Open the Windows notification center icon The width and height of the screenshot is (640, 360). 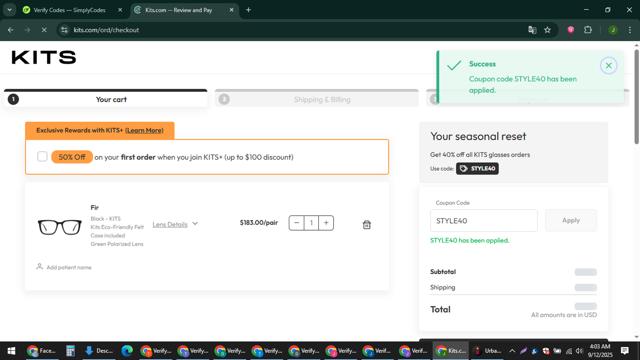[x=624, y=351]
